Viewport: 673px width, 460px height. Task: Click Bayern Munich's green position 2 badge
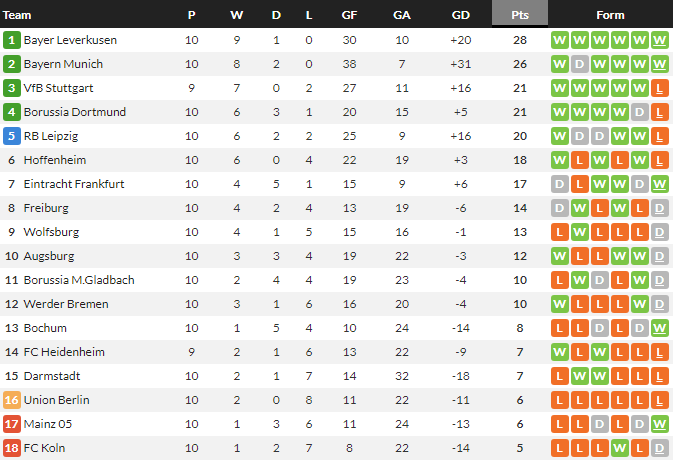click(x=12, y=64)
